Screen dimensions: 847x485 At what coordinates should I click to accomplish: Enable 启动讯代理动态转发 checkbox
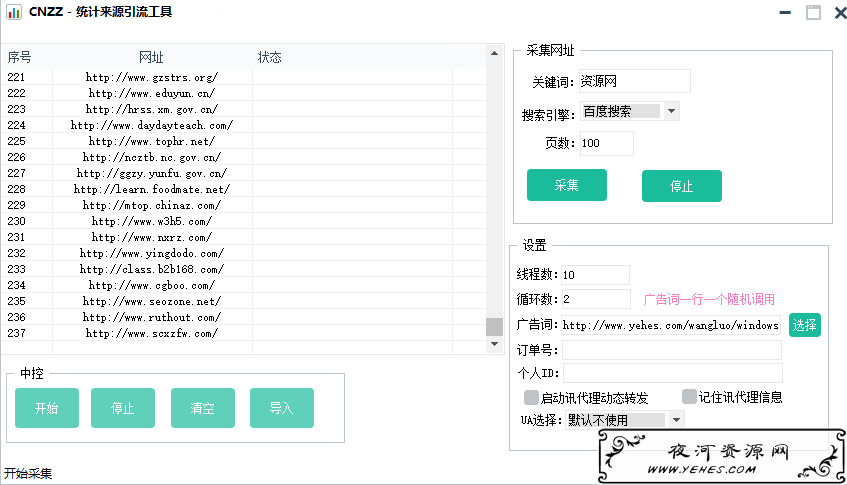532,398
